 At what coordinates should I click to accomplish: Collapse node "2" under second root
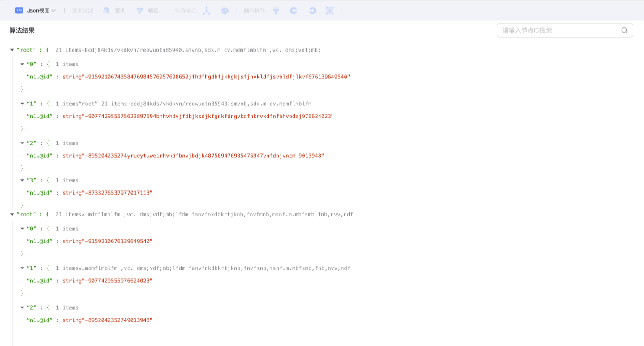(x=22, y=307)
